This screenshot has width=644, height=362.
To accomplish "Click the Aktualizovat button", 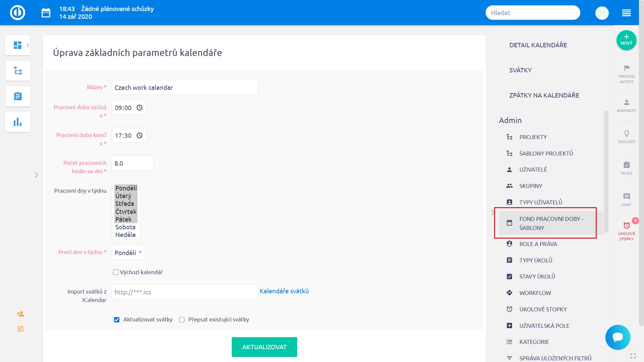I will [x=264, y=347].
